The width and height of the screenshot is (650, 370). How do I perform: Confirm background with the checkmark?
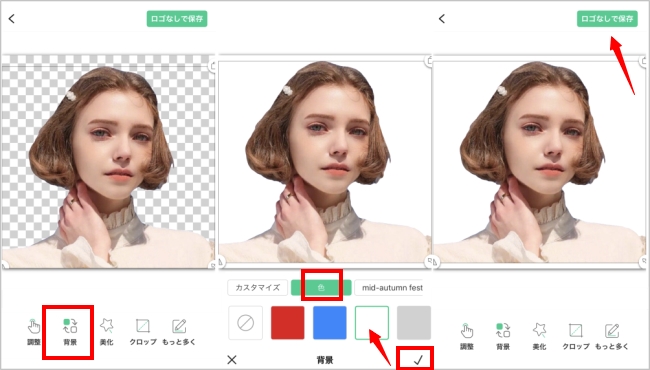tap(418, 360)
